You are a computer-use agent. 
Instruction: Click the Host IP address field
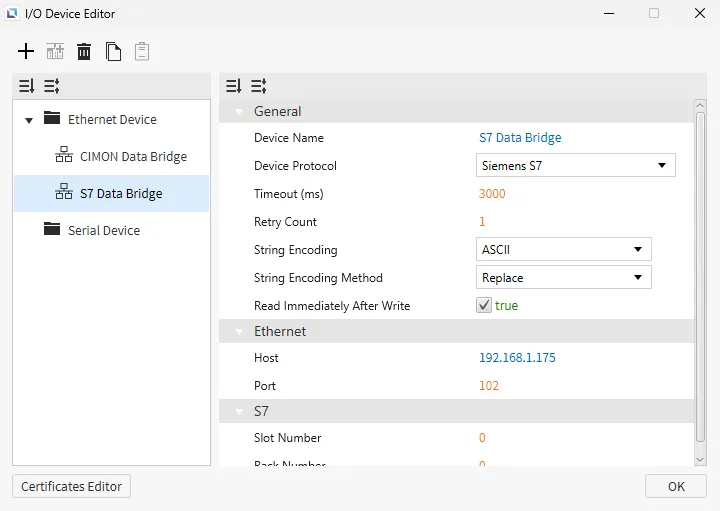pyautogui.click(x=519, y=358)
